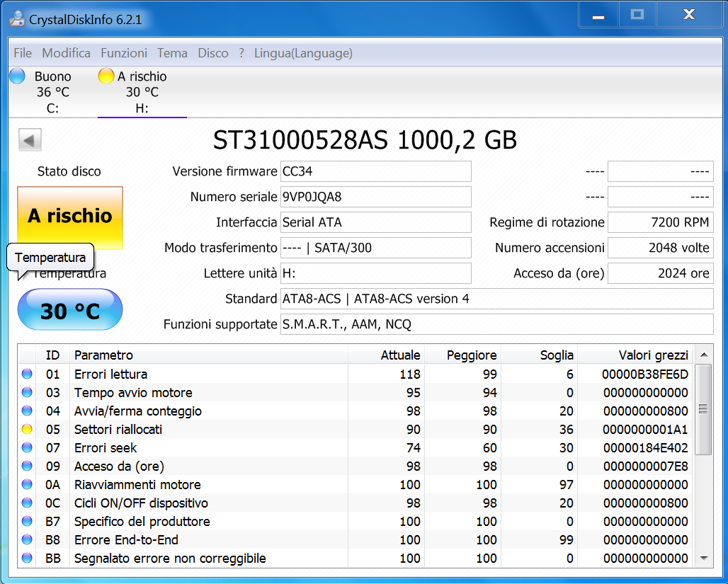Click the SMART table scroll up arrow
The height and width of the screenshot is (584, 728).
(704, 355)
